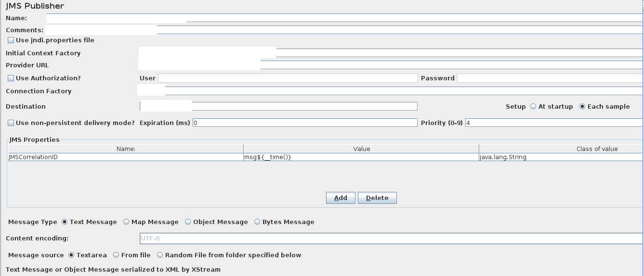This screenshot has width=644, height=276.
Task: Select the JMSCorrelationID property row
Action: [326, 157]
